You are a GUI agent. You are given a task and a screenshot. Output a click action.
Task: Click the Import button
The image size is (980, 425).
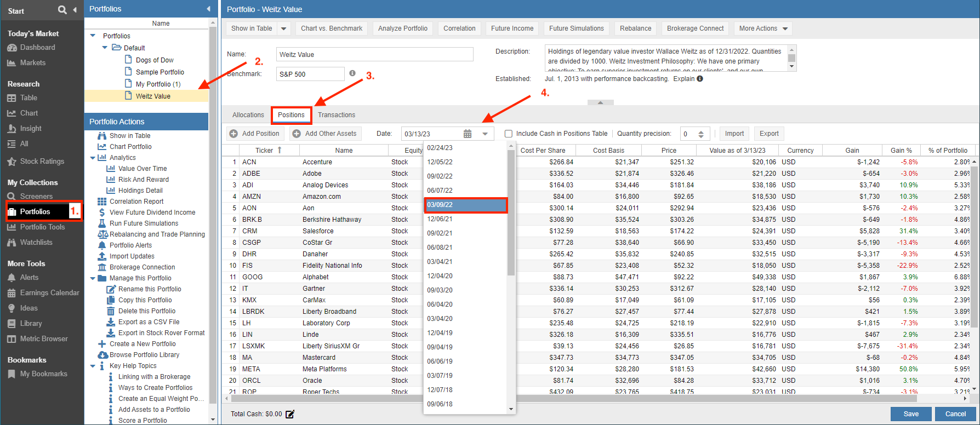734,134
